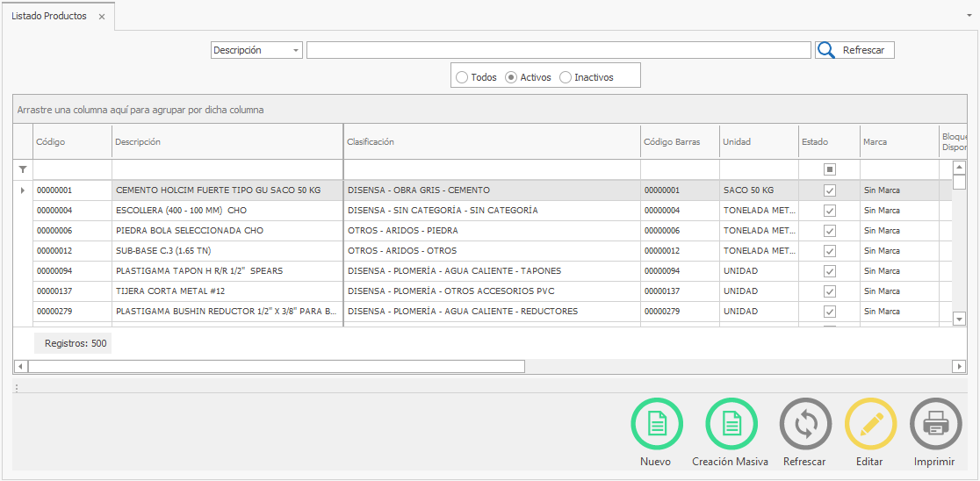The height and width of the screenshot is (481, 980).
Task: Click the gray Refrescar circular arrows icon
Action: 805,424
